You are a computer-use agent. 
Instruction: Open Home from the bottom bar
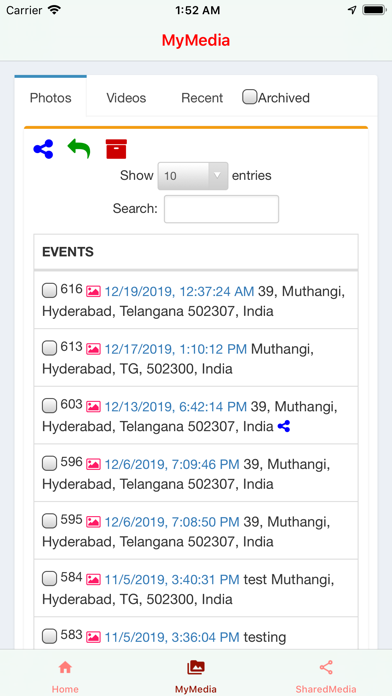pyautogui.click(x=65, y=677)
